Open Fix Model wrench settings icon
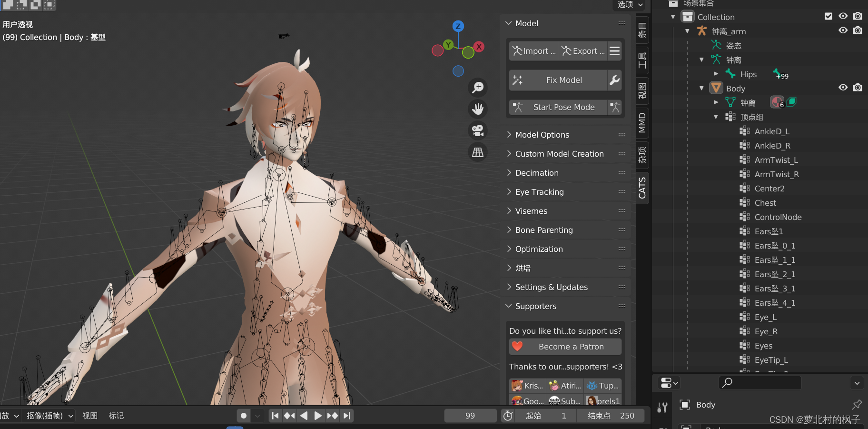 (x=615, y=80)
